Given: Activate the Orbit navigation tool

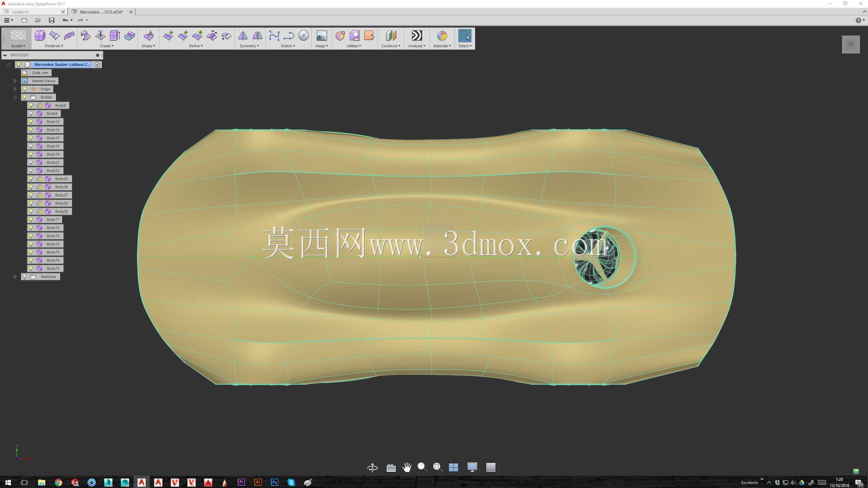Looking at the screenshot, I should (373, 468).
